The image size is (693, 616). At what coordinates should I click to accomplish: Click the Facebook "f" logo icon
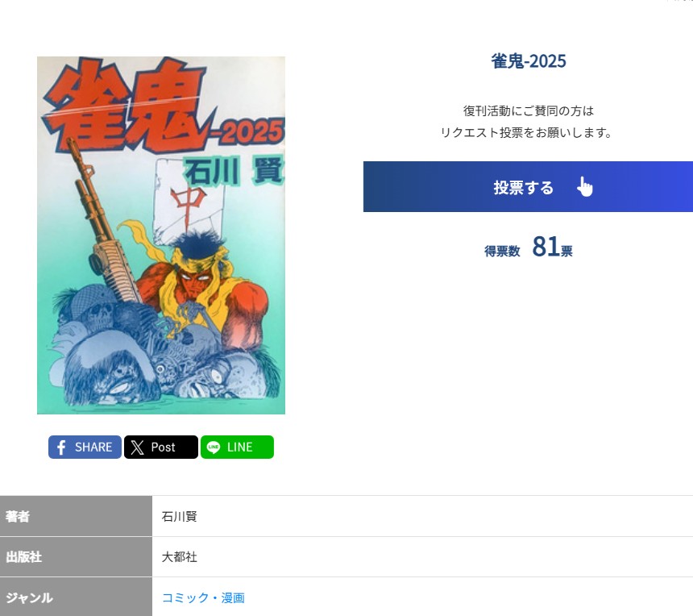pos(61,447)
